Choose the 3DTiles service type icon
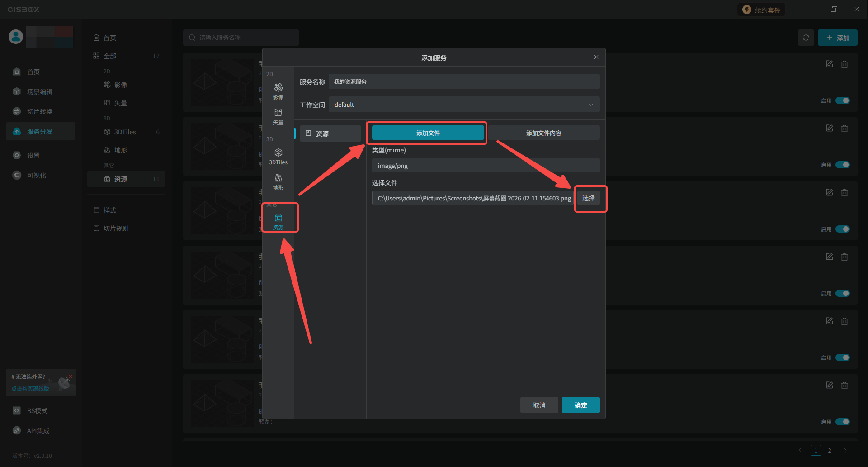 point(278,156)
